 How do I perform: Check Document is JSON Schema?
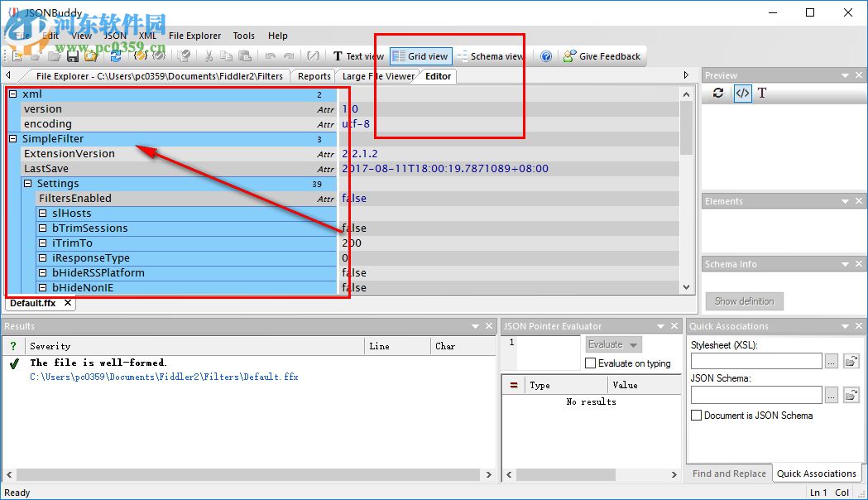696,415
